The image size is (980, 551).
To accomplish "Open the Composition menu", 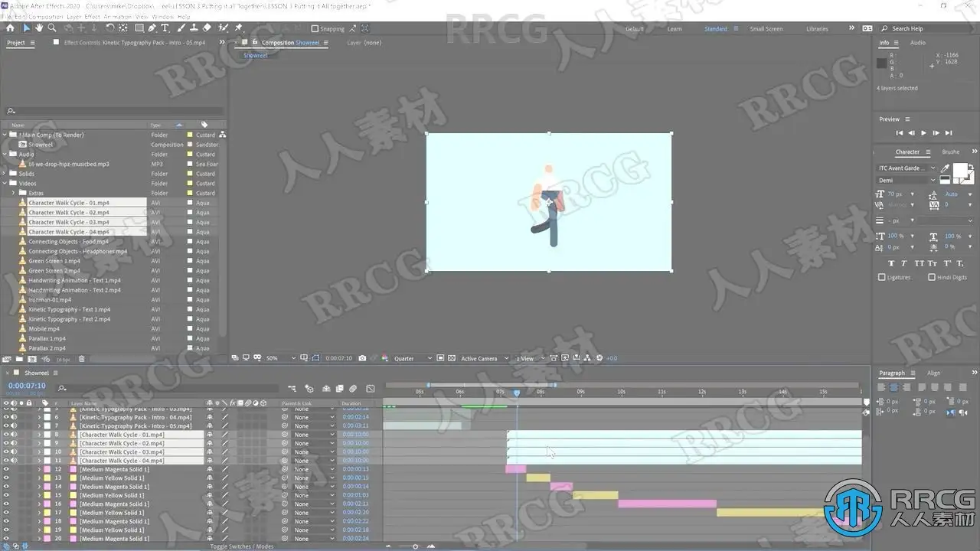I will [46, 16].
